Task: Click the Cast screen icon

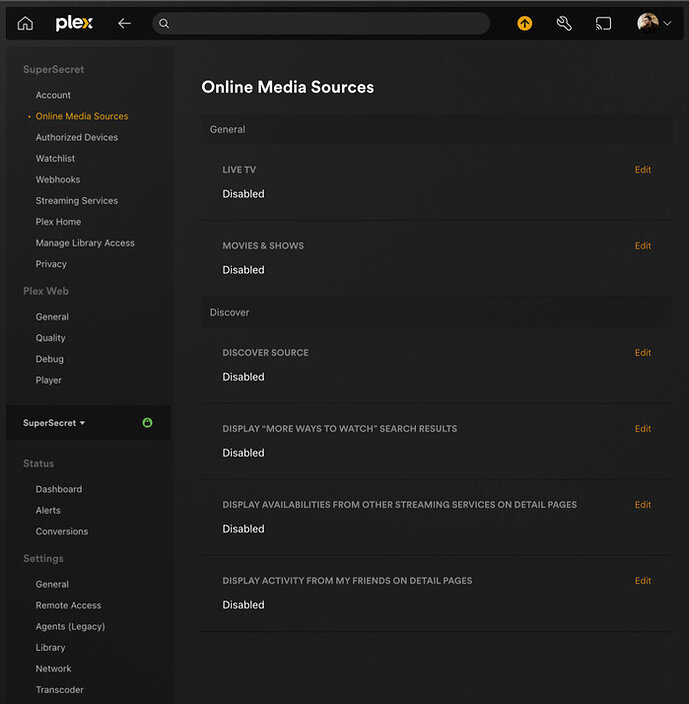Action: 603,23
